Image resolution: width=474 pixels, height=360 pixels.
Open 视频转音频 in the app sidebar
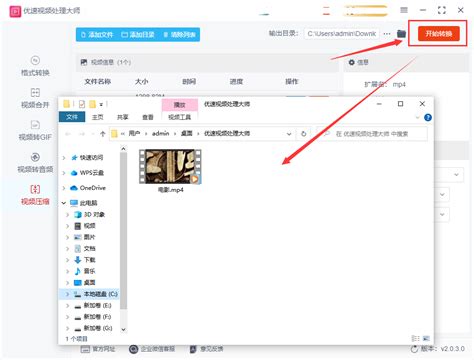tap(35, 163)
